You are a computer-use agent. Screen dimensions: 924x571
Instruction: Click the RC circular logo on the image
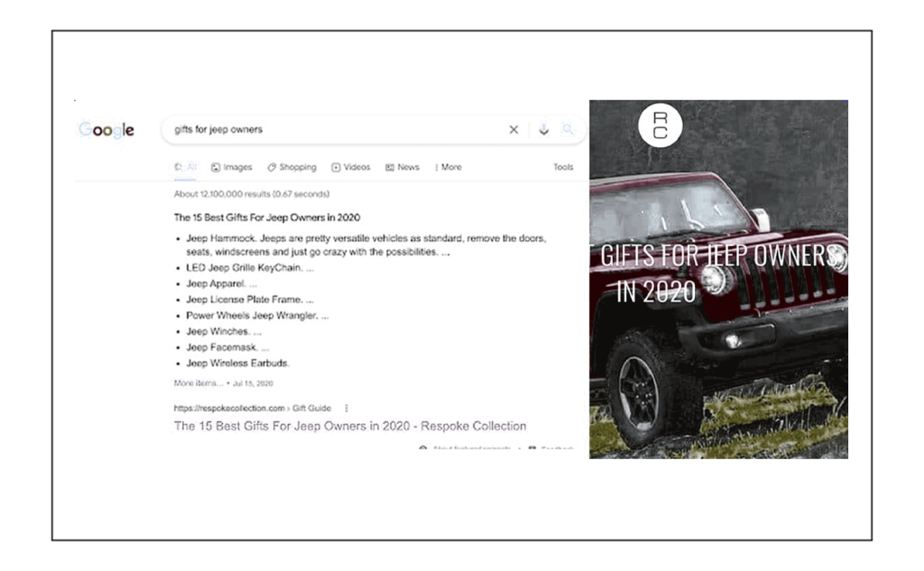coord(660,125)
